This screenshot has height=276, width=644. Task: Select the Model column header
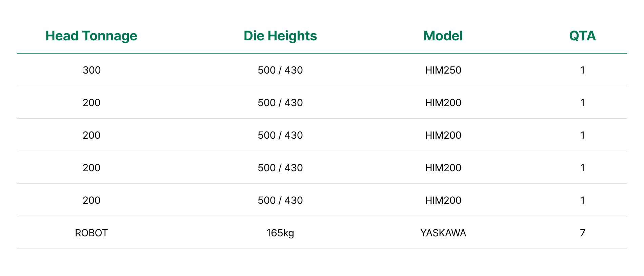pos(443,36)
